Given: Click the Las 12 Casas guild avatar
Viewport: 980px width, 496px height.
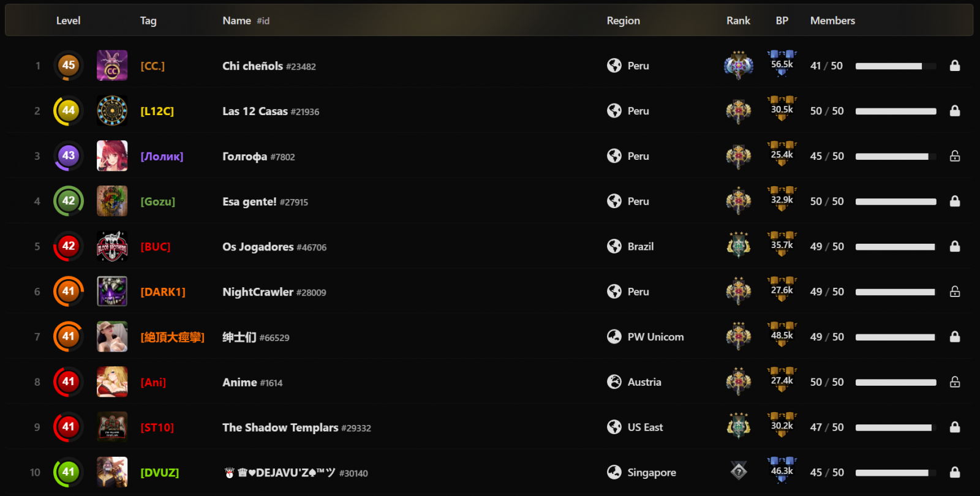Looking at the screenshot, I should pyautogui.click(x=112, y=111).
